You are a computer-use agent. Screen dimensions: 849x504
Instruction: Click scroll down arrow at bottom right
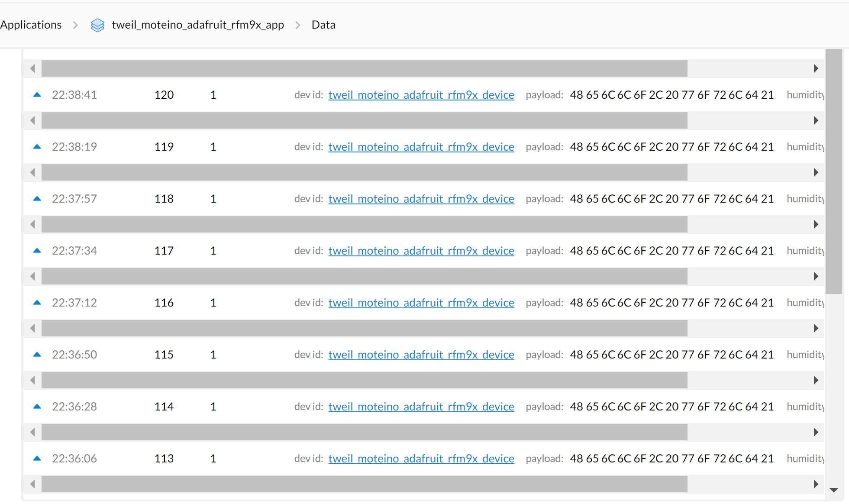[x=834, y=490]
